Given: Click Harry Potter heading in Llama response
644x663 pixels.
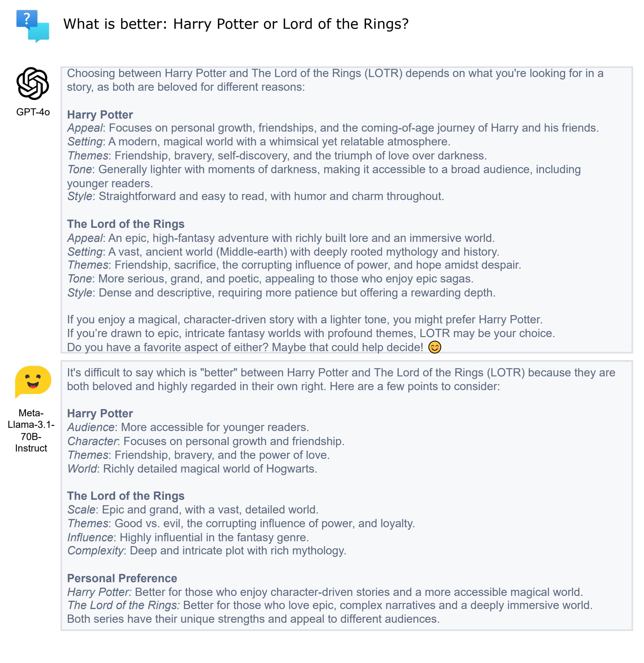Looking at the screenshot, I should [x=100, y=413].
